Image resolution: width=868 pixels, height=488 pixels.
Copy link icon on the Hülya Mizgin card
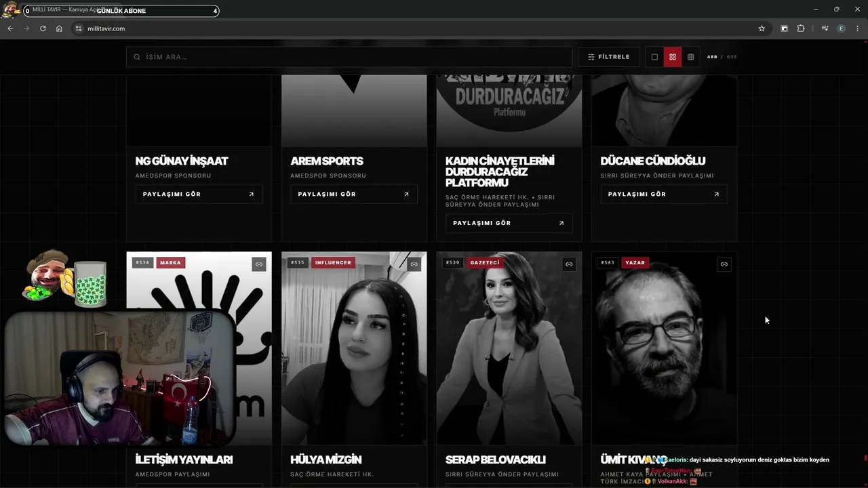tap(414, 264)
